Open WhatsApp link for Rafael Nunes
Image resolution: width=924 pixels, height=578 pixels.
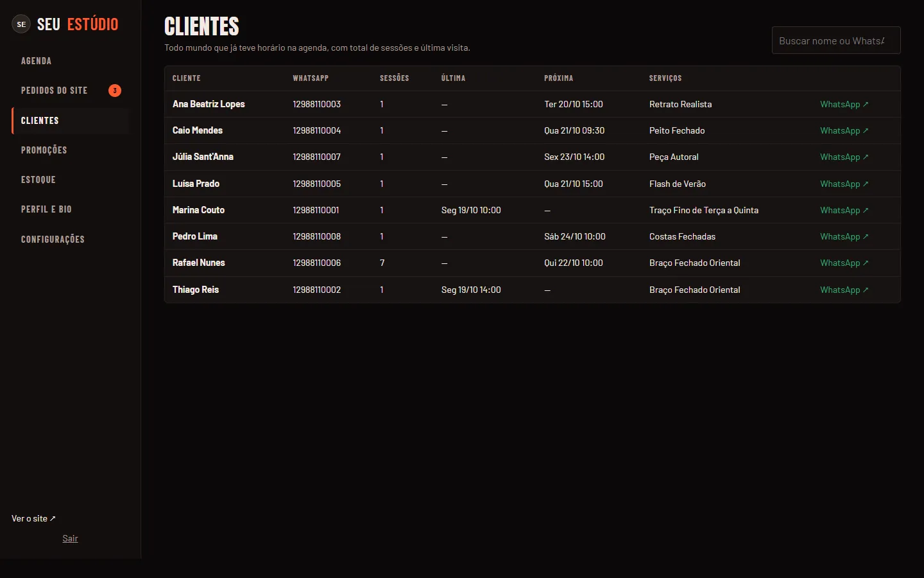[x=844, y=263]
